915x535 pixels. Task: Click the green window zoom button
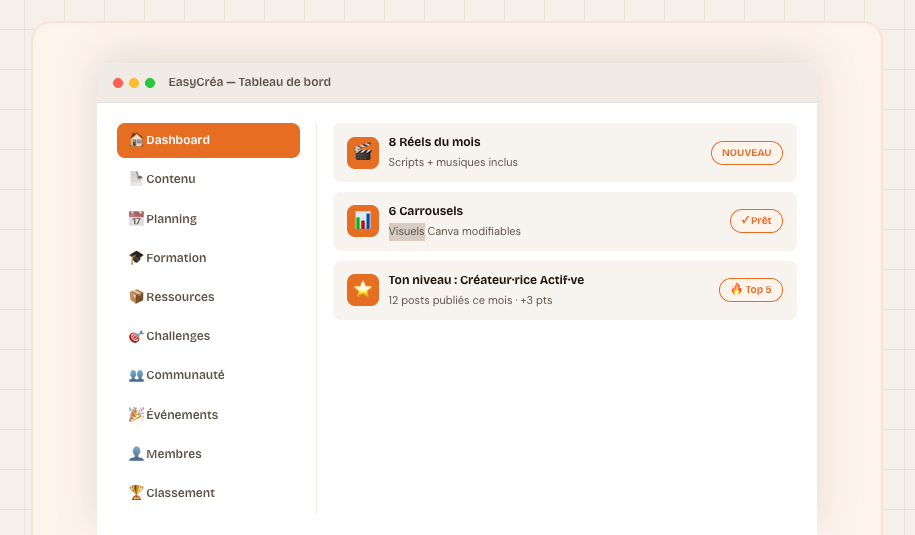[x=150, y=83]
